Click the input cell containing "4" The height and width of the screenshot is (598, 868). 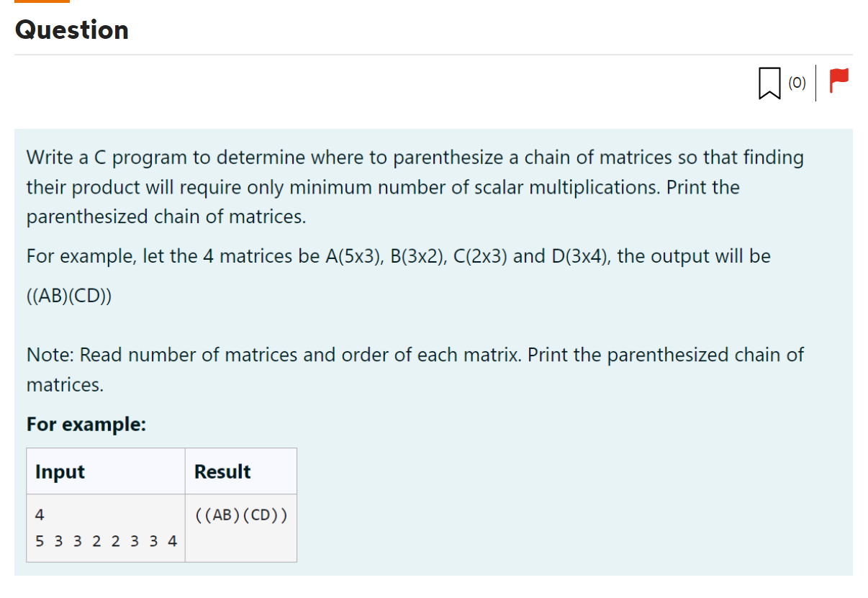tap(40, 514)
